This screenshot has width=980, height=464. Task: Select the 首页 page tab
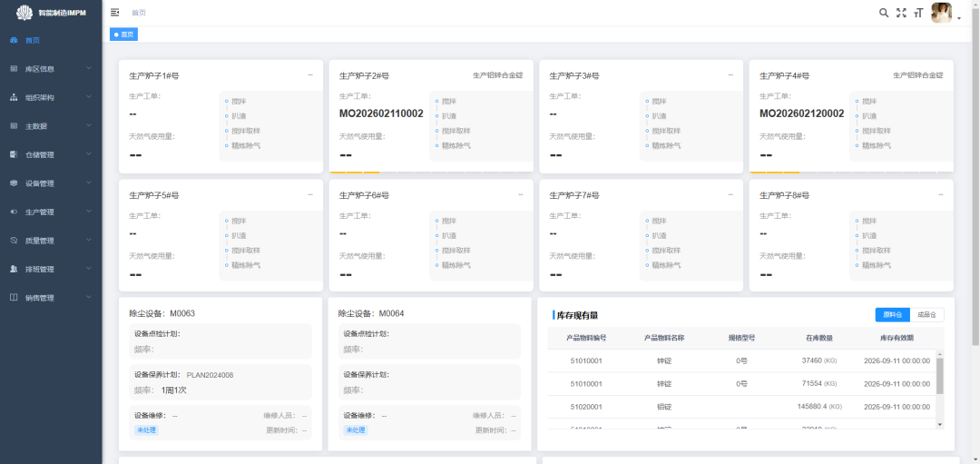pyautogui.click(x=123, y=35)
